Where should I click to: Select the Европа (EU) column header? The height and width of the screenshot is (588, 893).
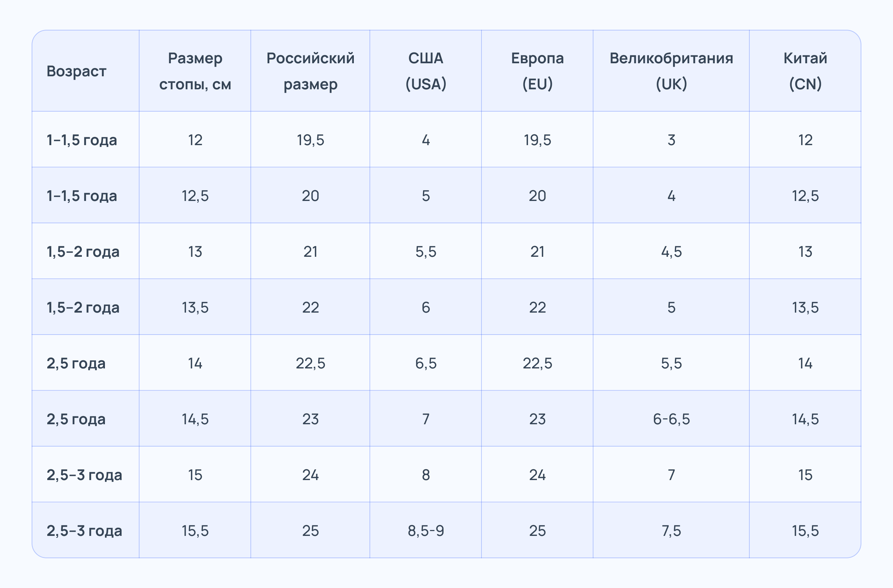(x=537, y=71)
